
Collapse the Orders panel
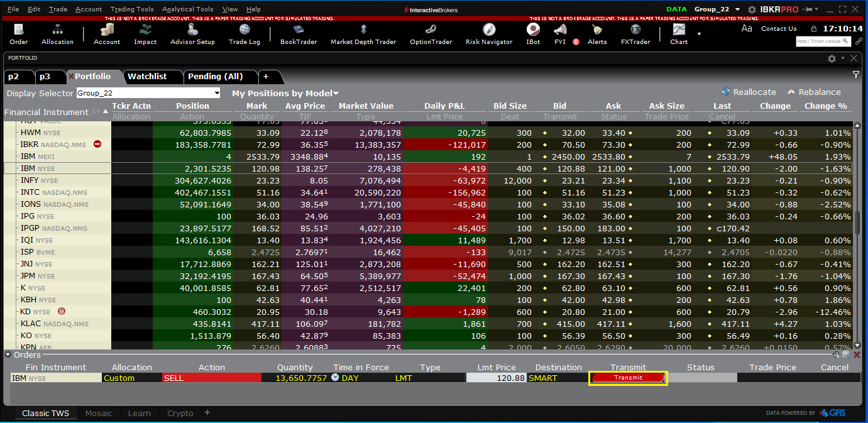pyautogui.click(x=8, y=354)
